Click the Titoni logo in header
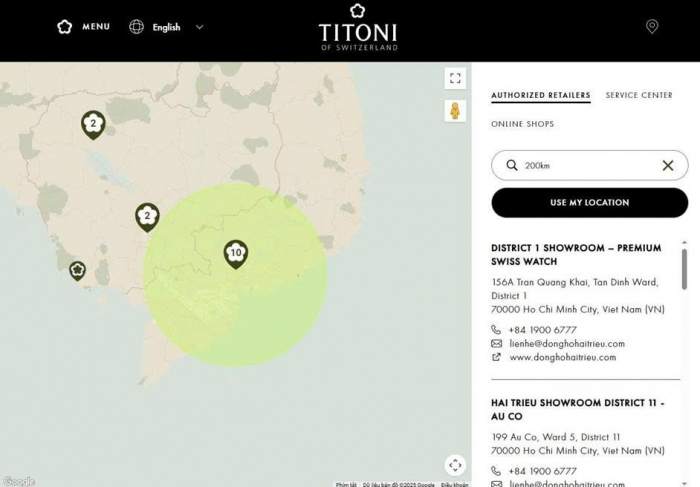700x487 pixels. [x=358, y=27]
